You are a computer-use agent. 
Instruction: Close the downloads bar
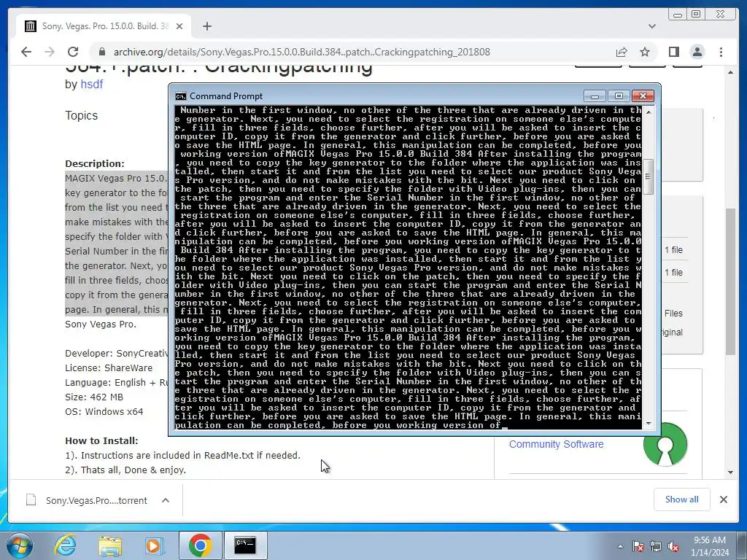tap(723, 499)
